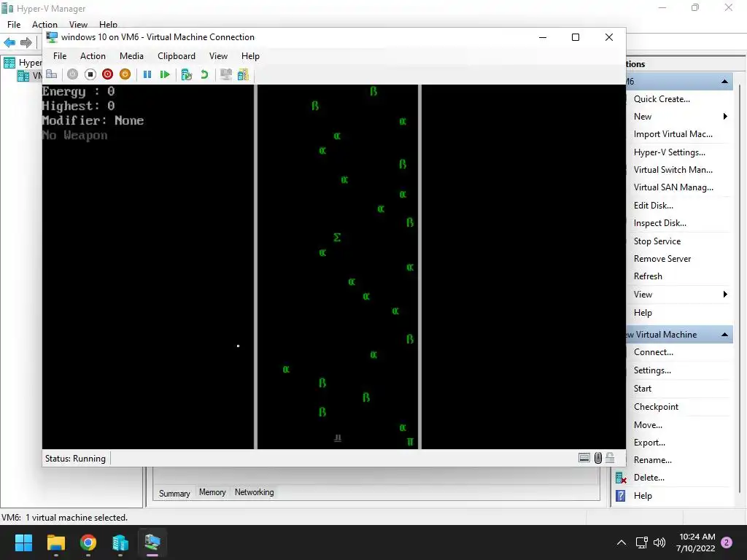Screen dimensions: 747x560
Task: Click Move action
Action: point(648,425)
